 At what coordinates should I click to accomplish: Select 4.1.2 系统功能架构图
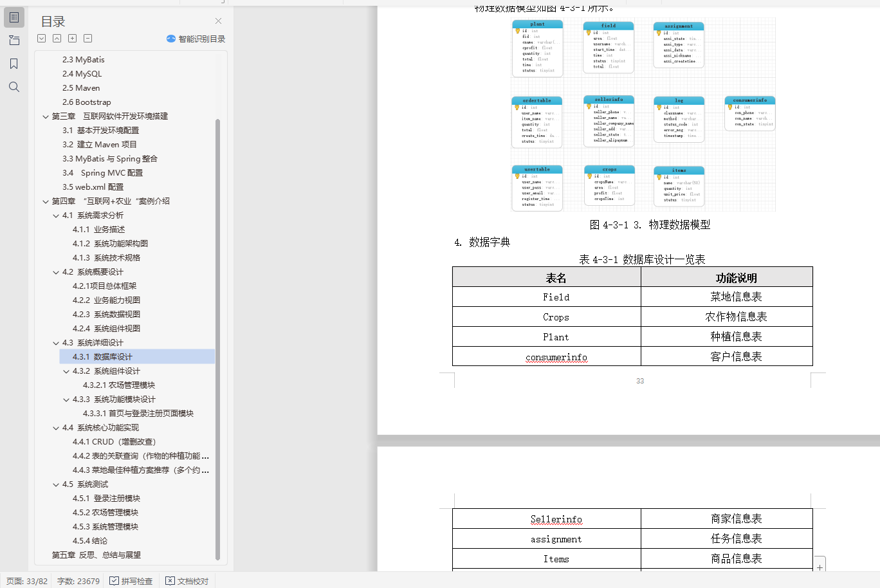click(110, 244)
